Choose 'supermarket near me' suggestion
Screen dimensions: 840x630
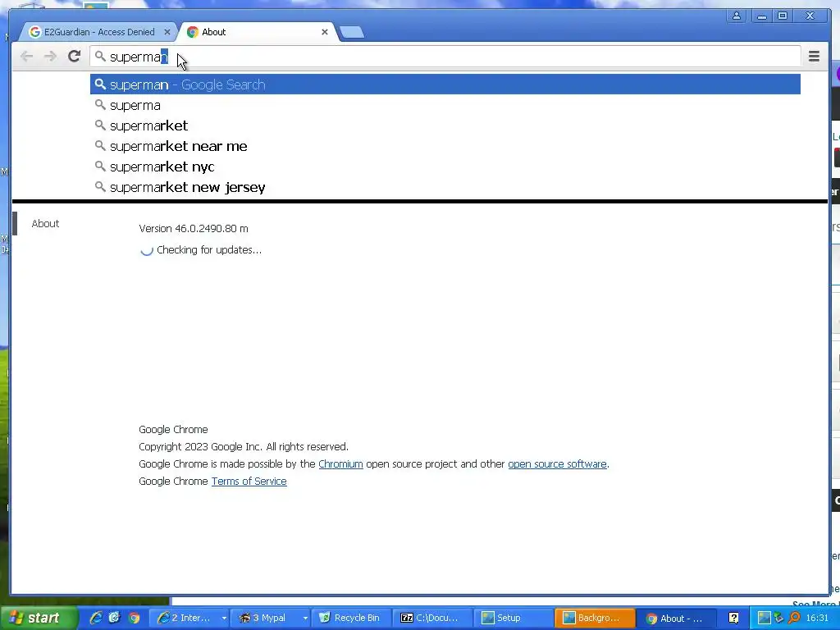click(445, 146)
